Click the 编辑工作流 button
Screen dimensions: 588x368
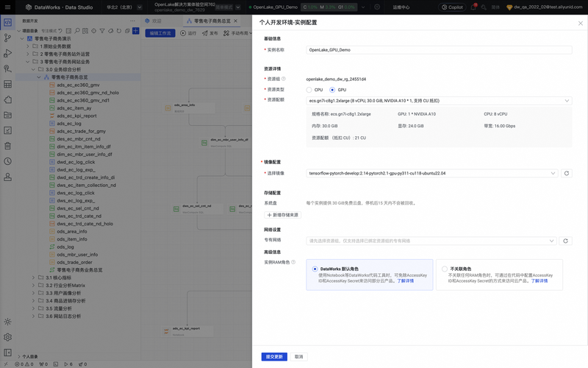point(160,33)
